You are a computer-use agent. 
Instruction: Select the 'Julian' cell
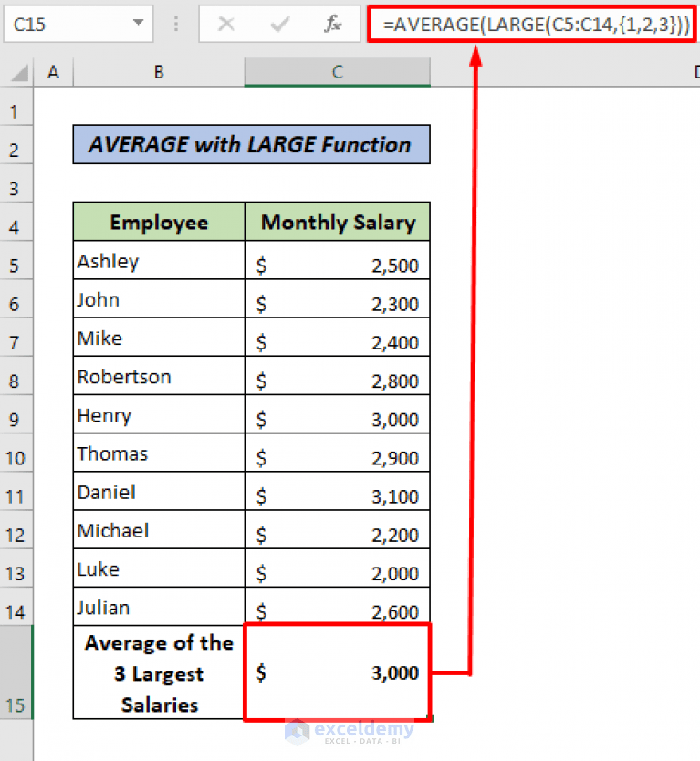pos(159,607)
